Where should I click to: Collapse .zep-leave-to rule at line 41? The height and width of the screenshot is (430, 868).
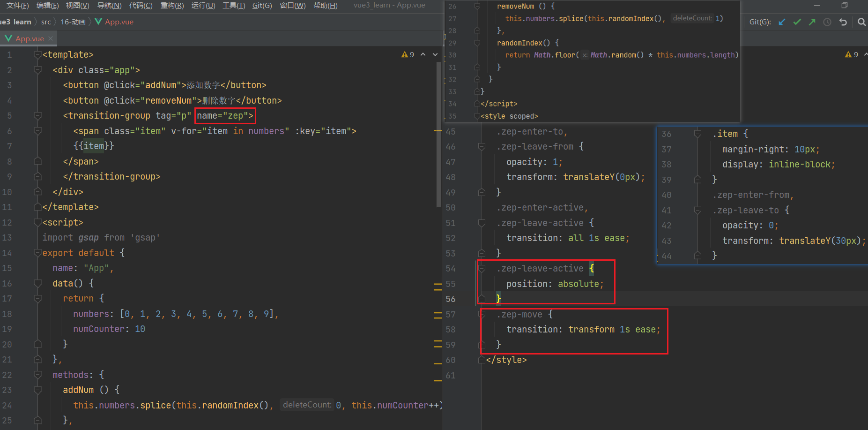click(x=697, y=210)
